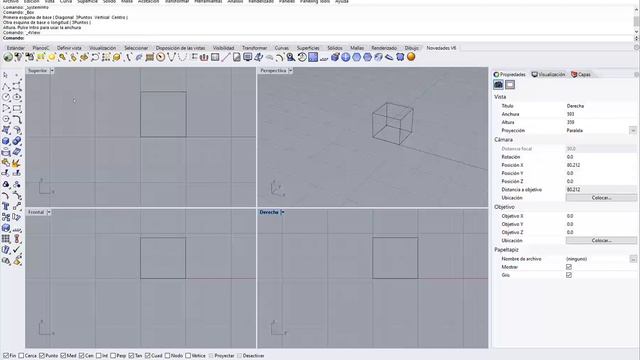Click the blue shaded sphere icon in toolbar
The image size is (640, 360).
(x=346, y=57)
